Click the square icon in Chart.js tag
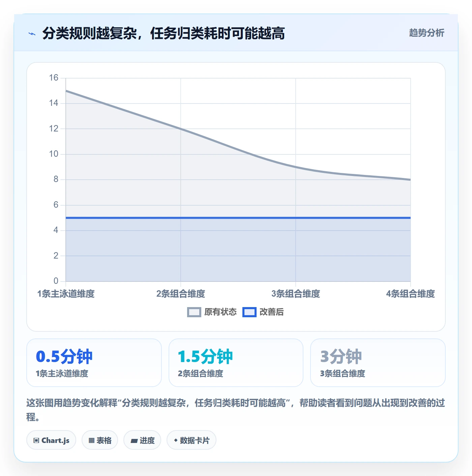Image resolution: width=472 pixels, height=476 pixels. pos(36,440)
